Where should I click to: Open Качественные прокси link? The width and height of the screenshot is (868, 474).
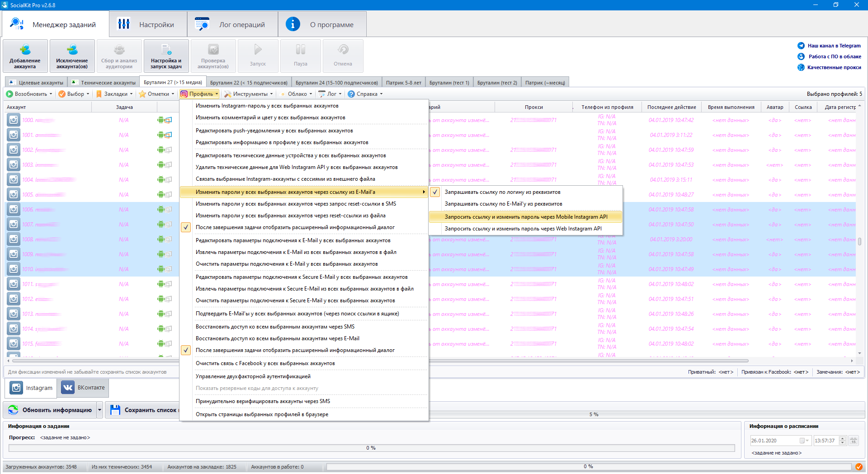[834, 67]
